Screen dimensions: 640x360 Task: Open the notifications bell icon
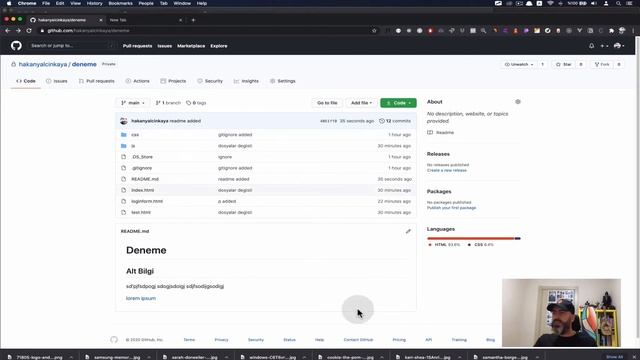click(x=591, y=46)
